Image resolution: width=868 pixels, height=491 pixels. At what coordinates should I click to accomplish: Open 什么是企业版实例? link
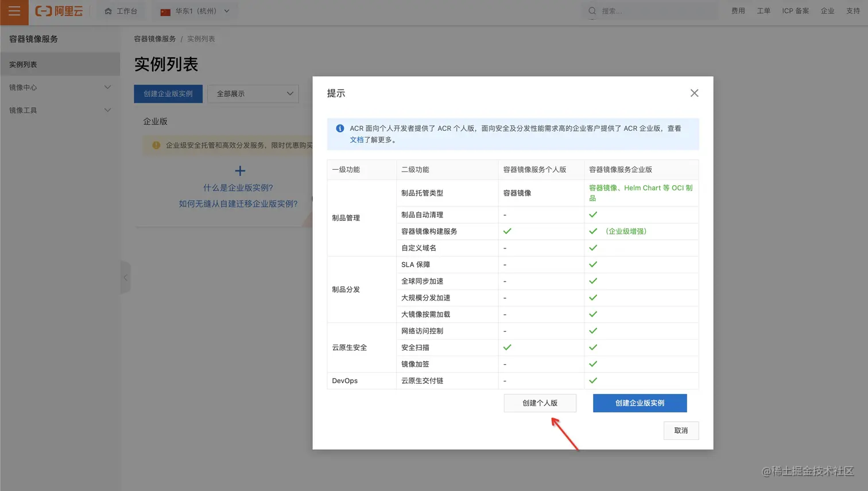[238, 188]
